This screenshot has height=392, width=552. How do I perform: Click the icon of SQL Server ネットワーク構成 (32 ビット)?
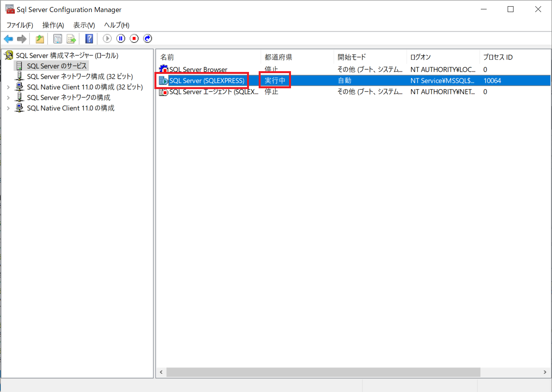pos(19,76)
